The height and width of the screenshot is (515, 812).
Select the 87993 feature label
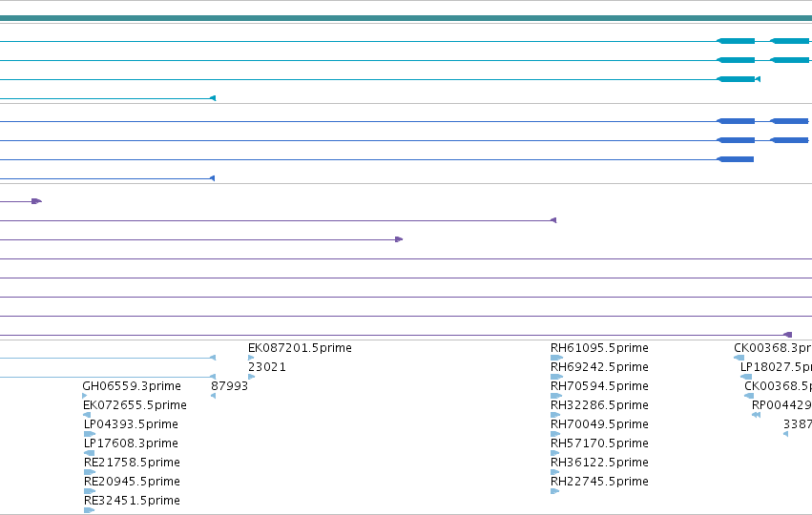point(229,386)
